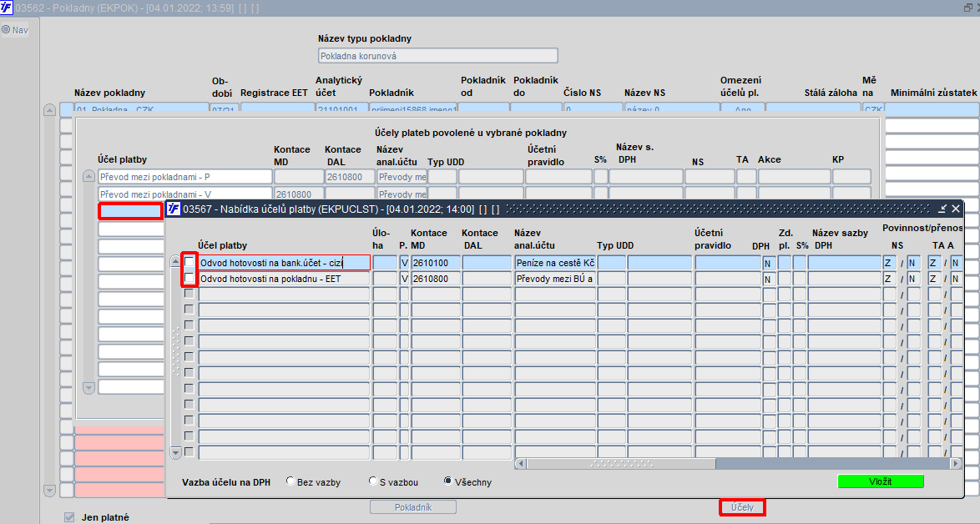This screenshot has height=524, width=980.
Task: Click the Odvod hotovosti na pokladnu - EET field
Action: point(285,279)
